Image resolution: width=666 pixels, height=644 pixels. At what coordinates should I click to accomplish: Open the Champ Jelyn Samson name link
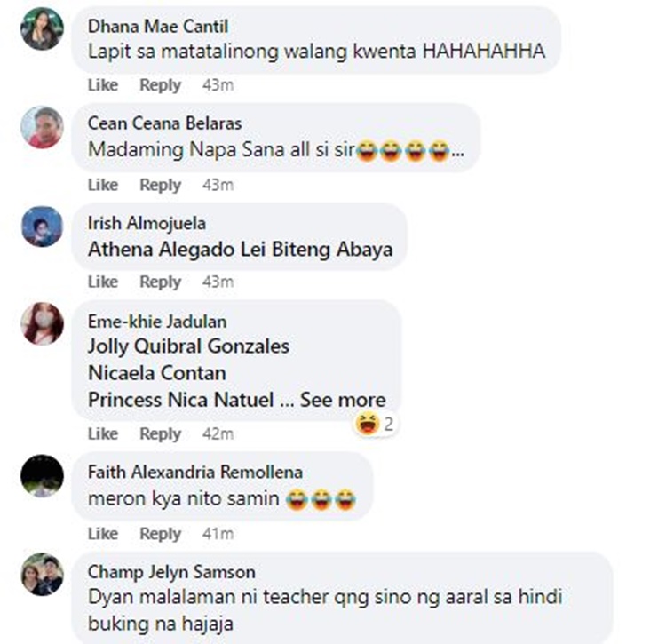click(x=171, y=572)
